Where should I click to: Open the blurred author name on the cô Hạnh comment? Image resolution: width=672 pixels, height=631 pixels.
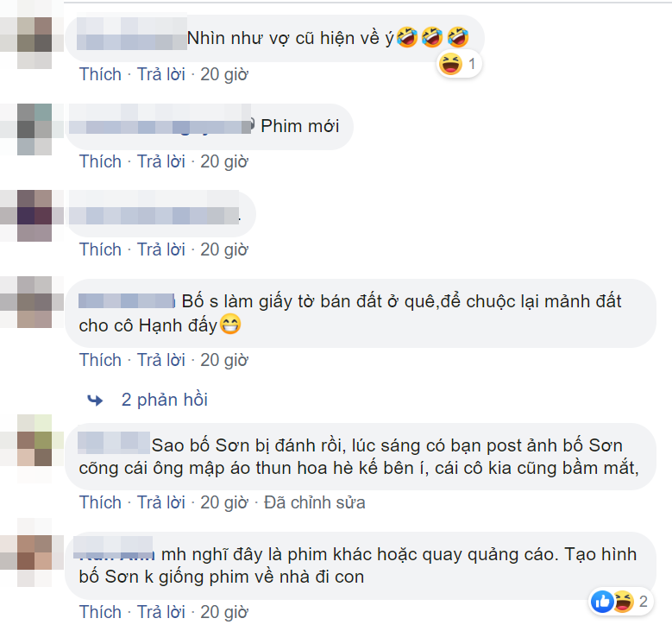[x=127, y=300]
